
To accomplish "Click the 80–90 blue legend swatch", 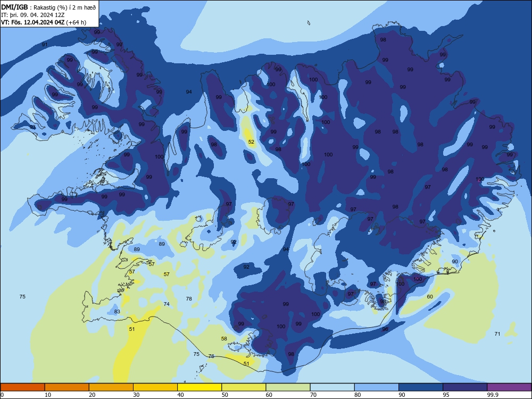I will click(x=377, y=387).
